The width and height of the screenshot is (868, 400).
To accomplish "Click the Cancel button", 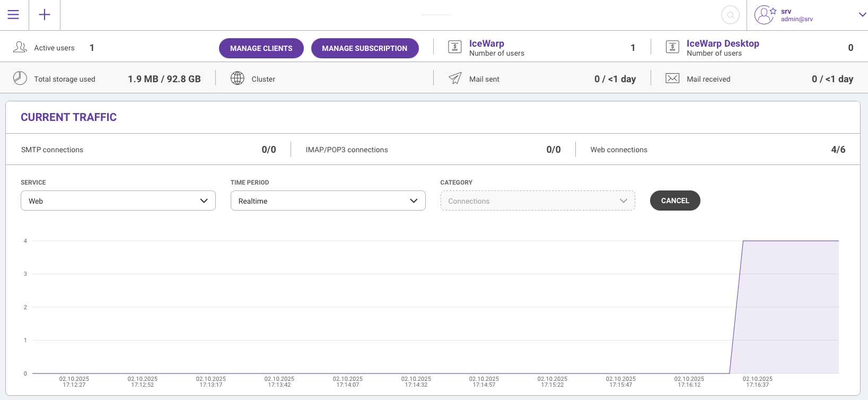I will tap(675, 201).
